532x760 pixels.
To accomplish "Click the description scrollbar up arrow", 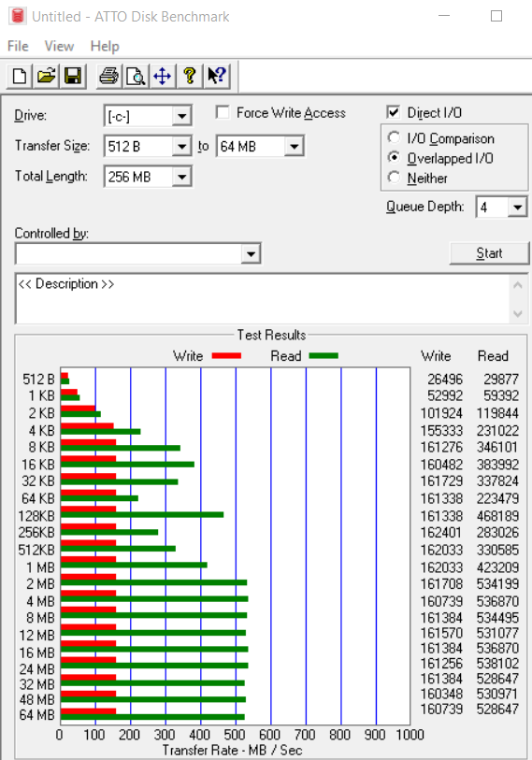I will tap(517, 285).
